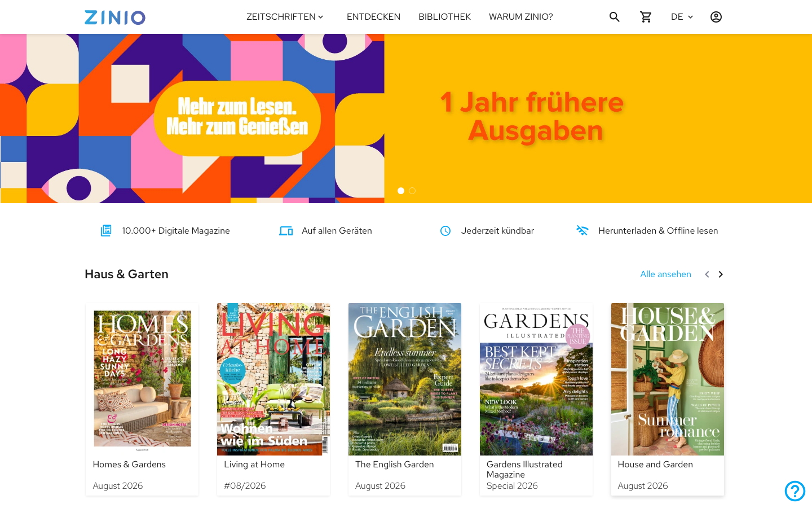The width and height of the screenshot is (812, 508).
Task: Open the DE language selector
Action: (682, 17)
